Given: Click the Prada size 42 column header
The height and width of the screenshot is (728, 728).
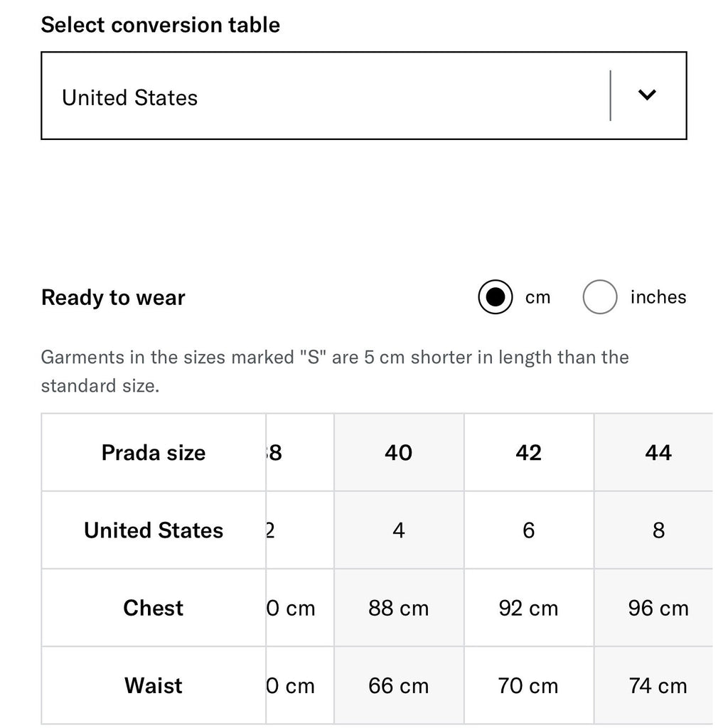Looking at the screenshot, I should pyautogui.click(x=529, y=452).
